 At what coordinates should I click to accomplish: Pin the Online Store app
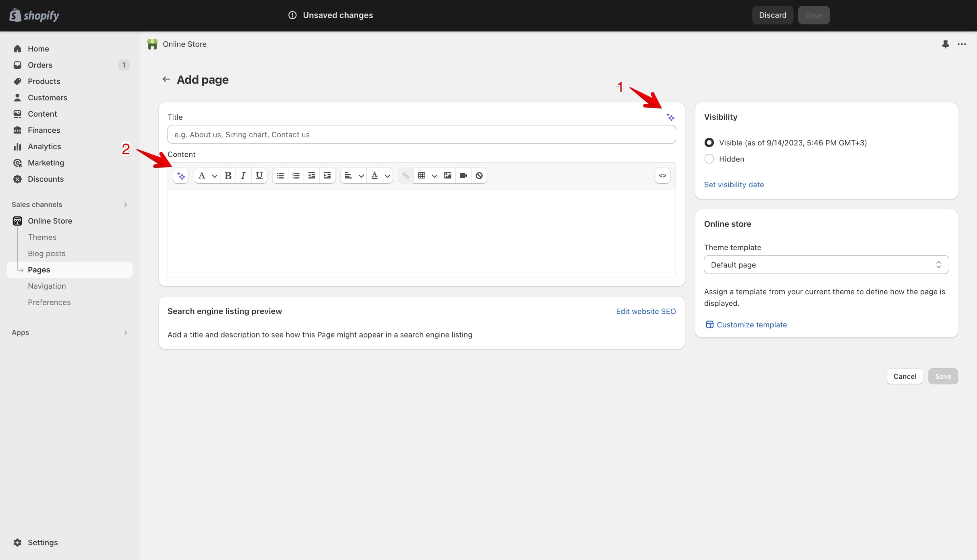click(x=945, y=44)
